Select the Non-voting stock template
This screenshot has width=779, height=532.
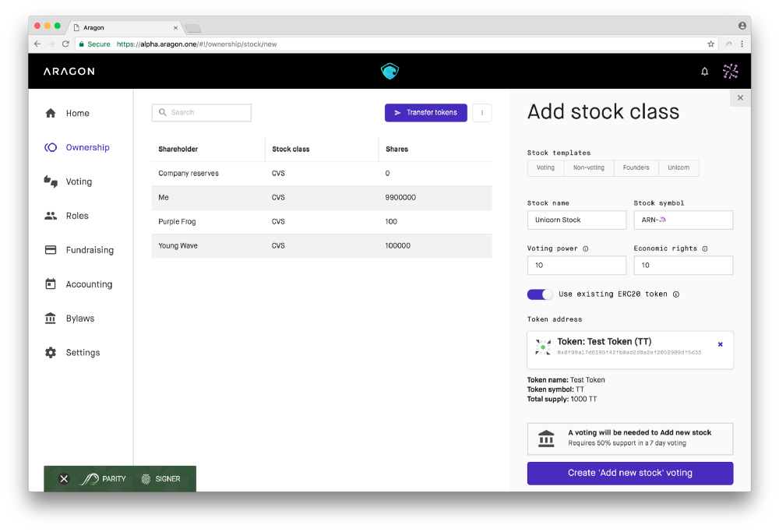tap(589, 168)
